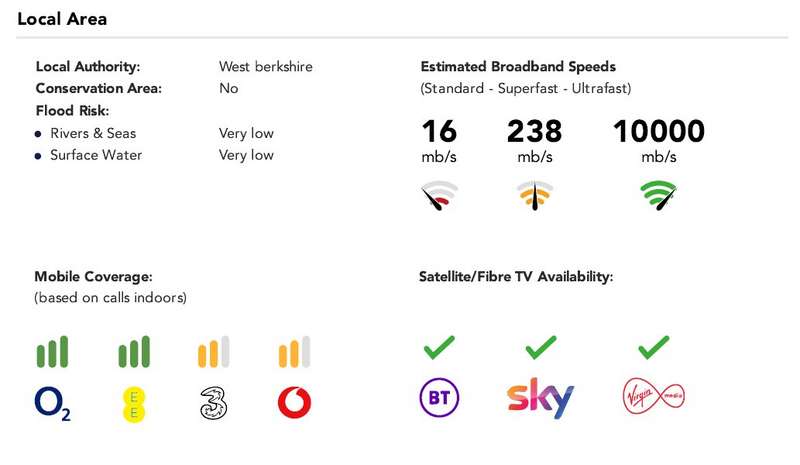This screenshot has width=800, height=465.
Task: Click the green checkmark above Sky
Action: pos(541,347)
